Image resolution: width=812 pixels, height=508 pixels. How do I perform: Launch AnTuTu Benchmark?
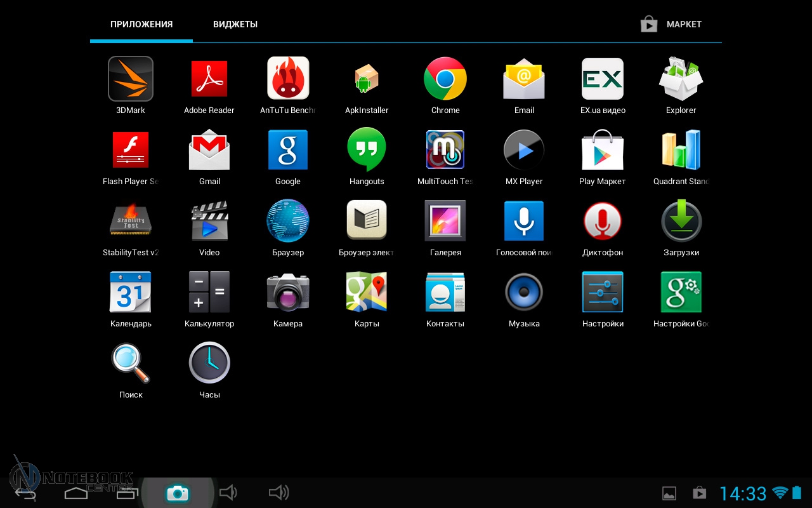coord(288,79)
